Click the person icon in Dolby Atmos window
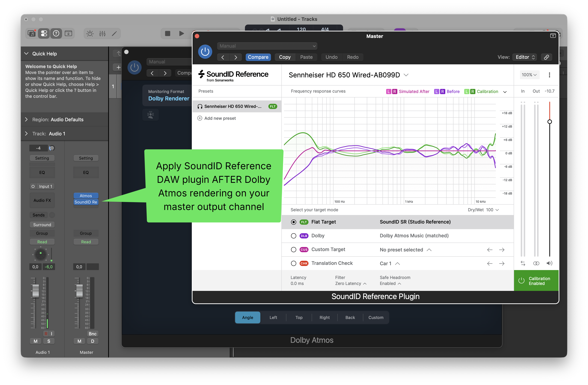 click(x=151, y=115)
